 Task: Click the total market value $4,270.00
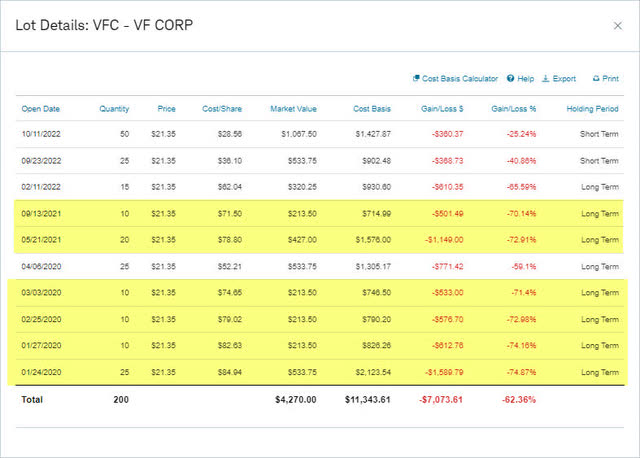coord(296,400)
